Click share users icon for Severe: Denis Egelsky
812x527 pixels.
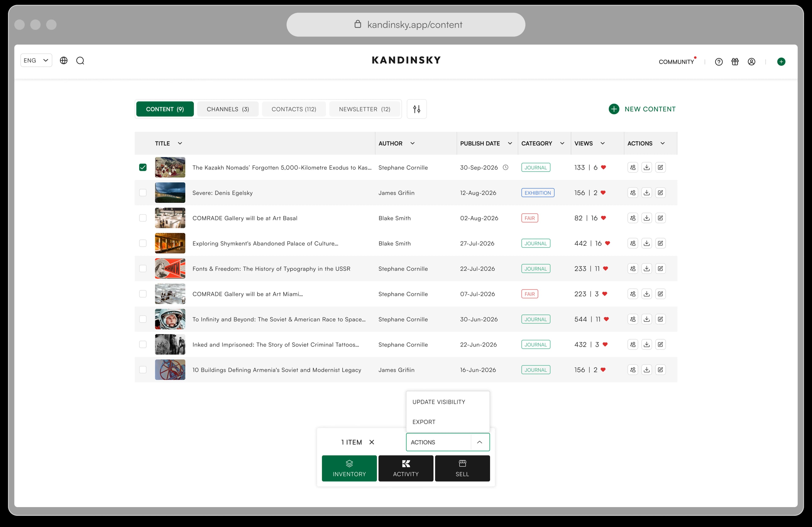[633, 193]
